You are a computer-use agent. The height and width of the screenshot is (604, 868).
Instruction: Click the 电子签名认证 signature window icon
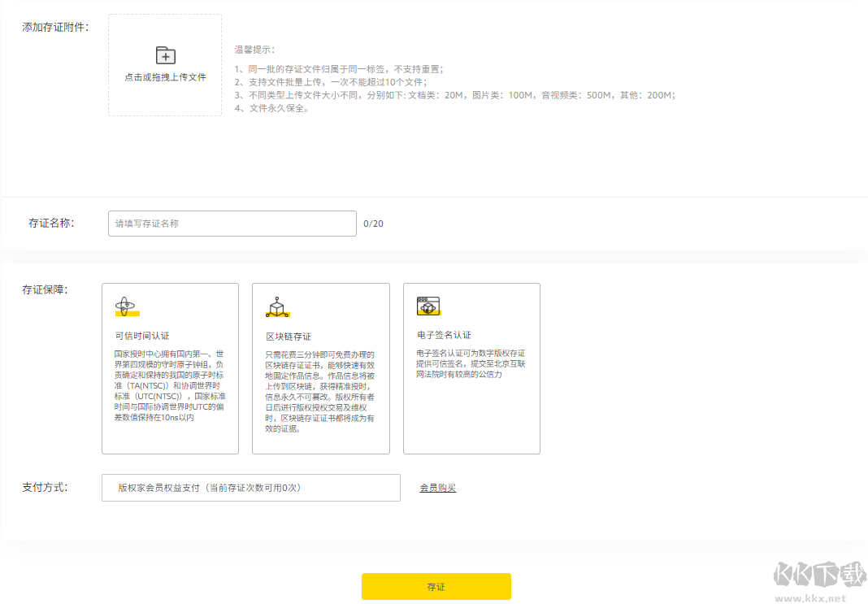427,306
